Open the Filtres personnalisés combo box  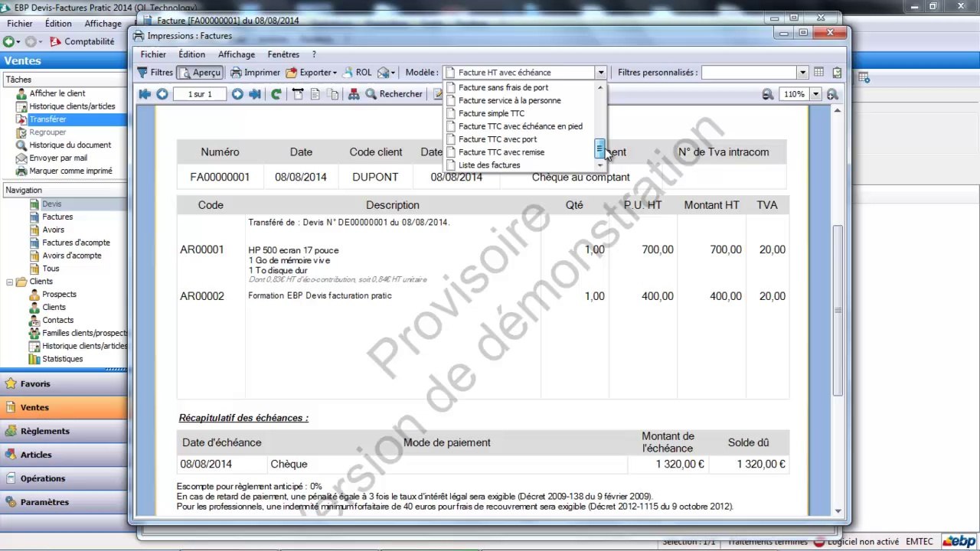[x=755, y=73]
